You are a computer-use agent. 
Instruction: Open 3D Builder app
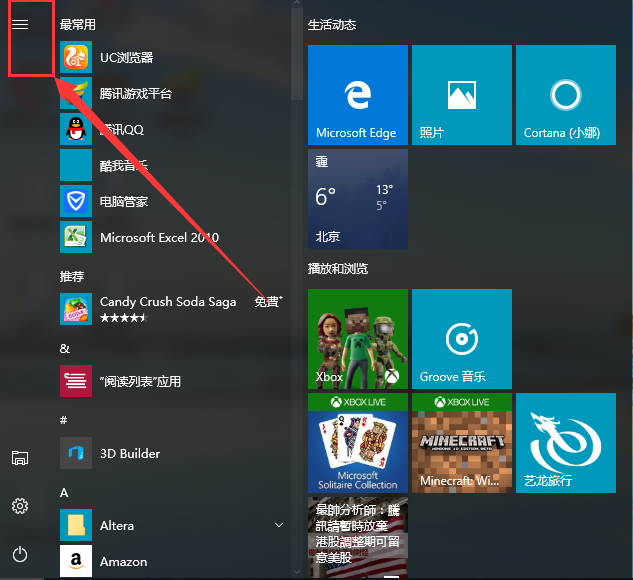point(172,453)
